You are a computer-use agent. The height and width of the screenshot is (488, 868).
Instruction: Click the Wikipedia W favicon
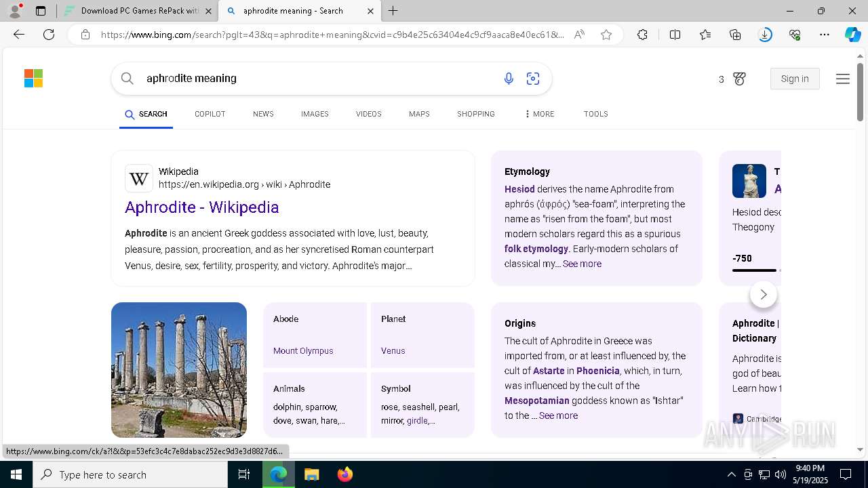coord(139,178)
